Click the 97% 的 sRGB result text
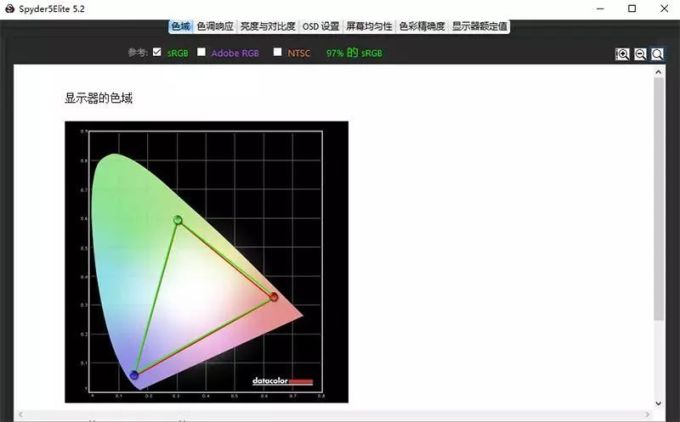 [354, 53]
